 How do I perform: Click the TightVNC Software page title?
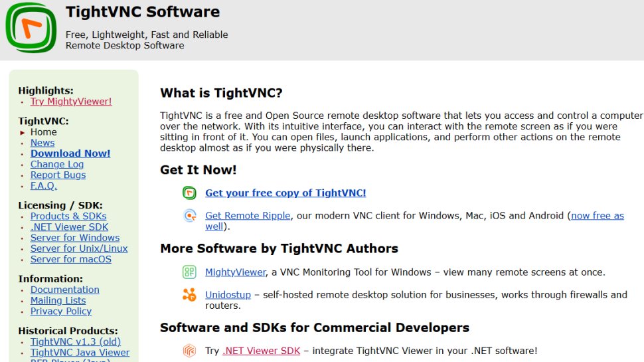point(143,12)
